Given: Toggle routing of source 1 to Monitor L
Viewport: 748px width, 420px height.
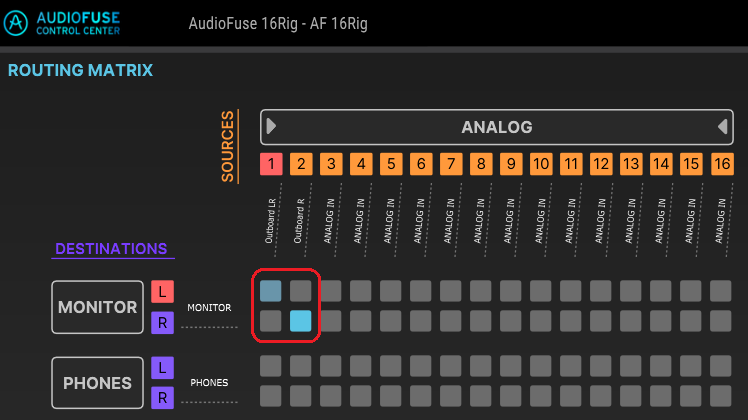Looking at the screenshot, I should [270, 291].
